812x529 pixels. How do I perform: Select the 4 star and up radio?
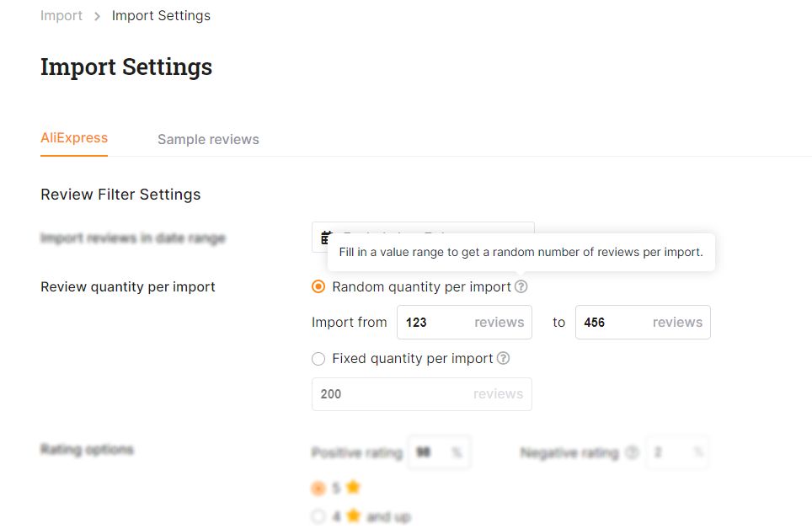[x=318, y=516]
